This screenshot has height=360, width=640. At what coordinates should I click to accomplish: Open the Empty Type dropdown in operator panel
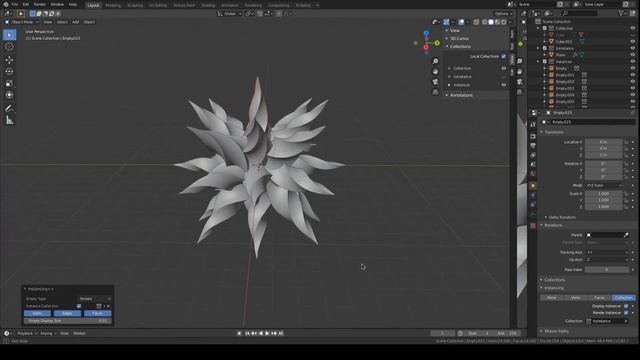95,299
